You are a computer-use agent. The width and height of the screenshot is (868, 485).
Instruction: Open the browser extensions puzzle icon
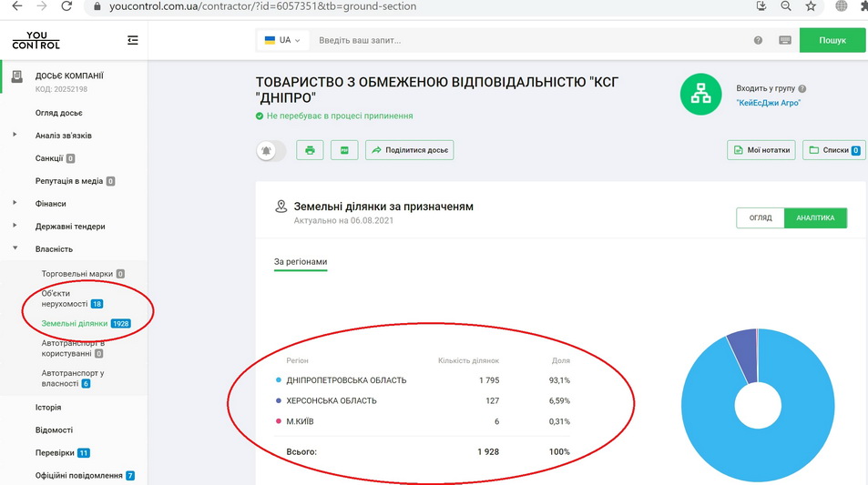coord(863,6)
